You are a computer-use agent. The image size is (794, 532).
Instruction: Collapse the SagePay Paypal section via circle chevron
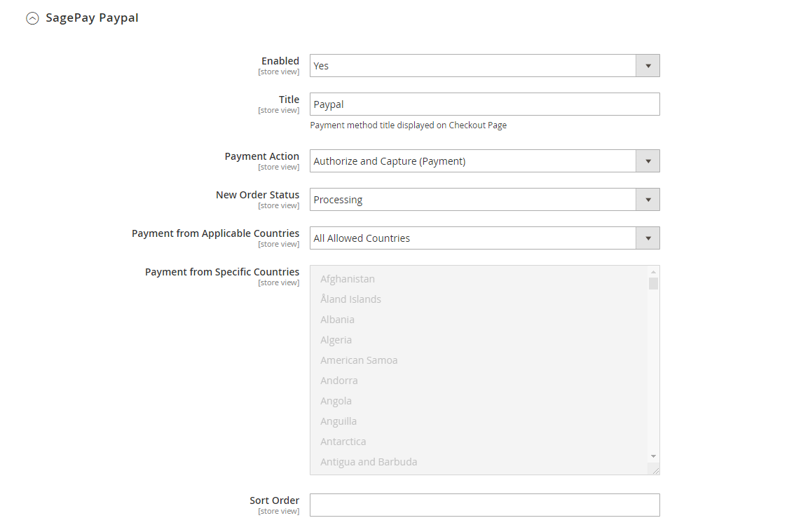[x=32, y=18]
